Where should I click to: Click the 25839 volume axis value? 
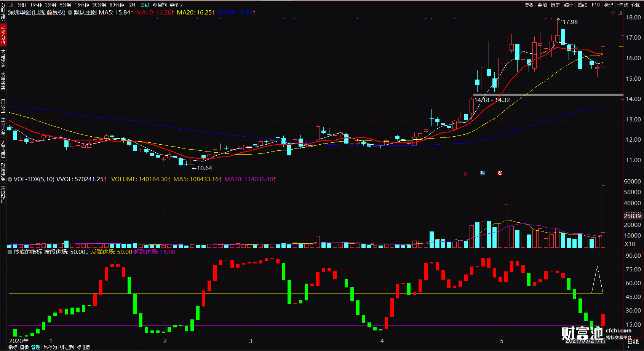pos(632,216)
